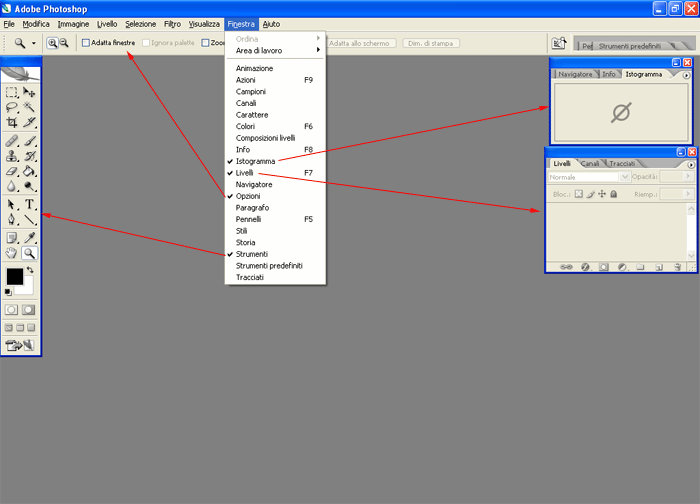The height and width of the screenshot is (504, 700).
Task: Toggle the Adatta finestre checkbox
Action: point(86,43)
